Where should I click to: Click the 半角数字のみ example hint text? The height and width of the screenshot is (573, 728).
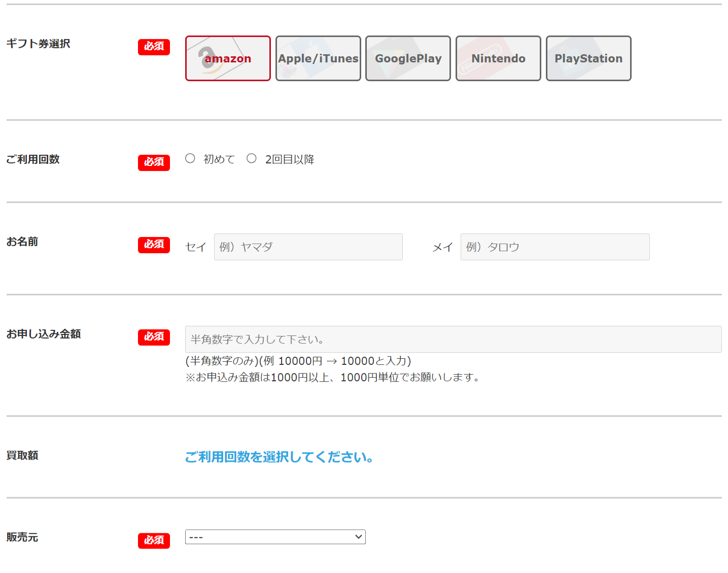(x=298, y=361)
